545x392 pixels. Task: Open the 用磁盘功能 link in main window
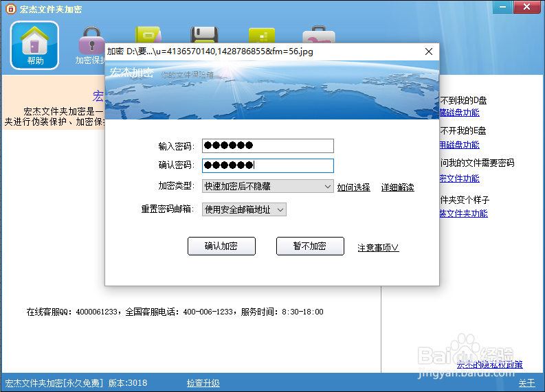tap(460, 145)
